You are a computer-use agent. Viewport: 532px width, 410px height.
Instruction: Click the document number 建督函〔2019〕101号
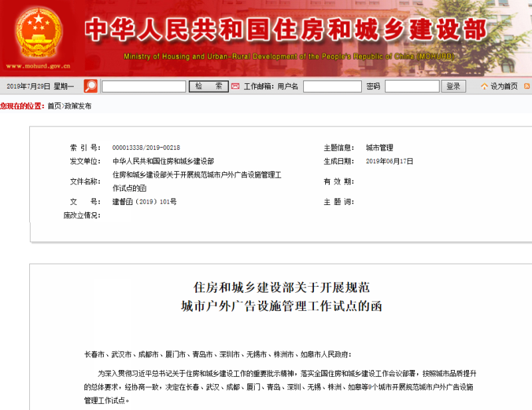coord(144,202)
